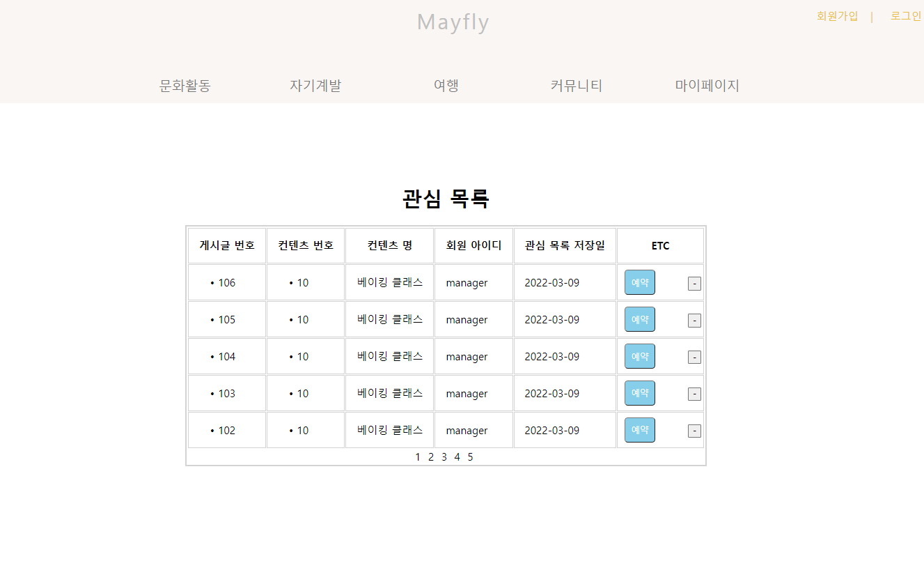The width and height of the screenshot is (924, 584).
Task: Click the 예약 button for post 106
Action: pos(639,282)
